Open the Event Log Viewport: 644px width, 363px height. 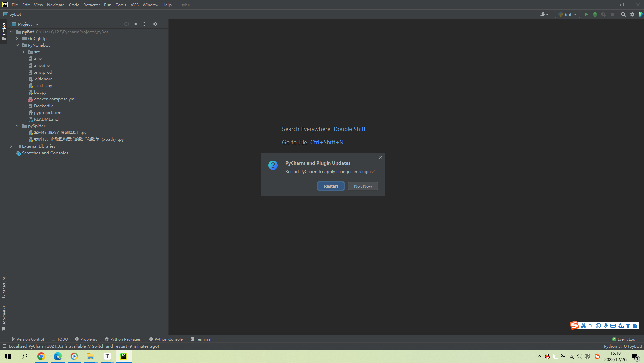[x=623, y=339]
